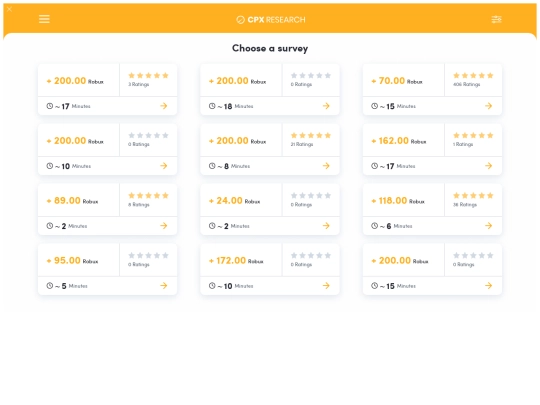The height and width of the screenshot is (405, 540).
Task: Start the 162.00 Robux survey arrow
Action: click(x=489, y=166)
